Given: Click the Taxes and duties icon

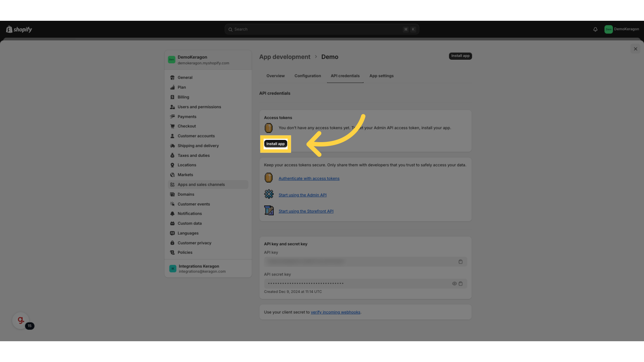Looking at the screenshot, I should (x=172, y=156).
